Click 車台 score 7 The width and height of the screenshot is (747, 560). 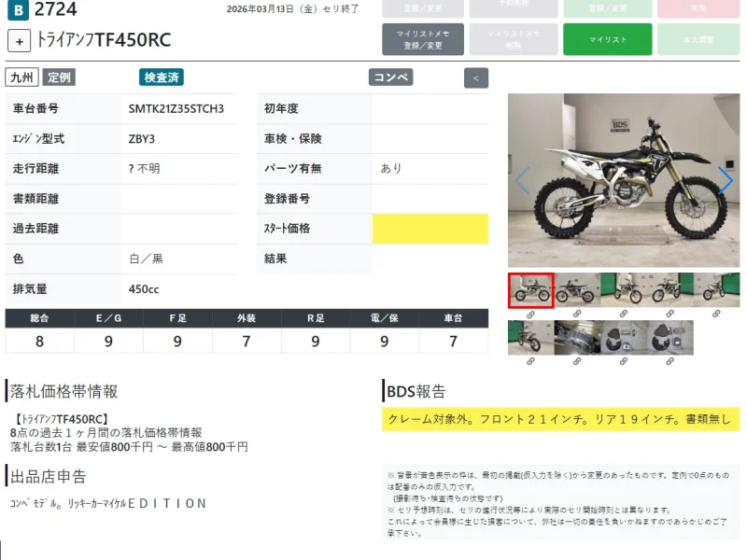click(453, 341)
